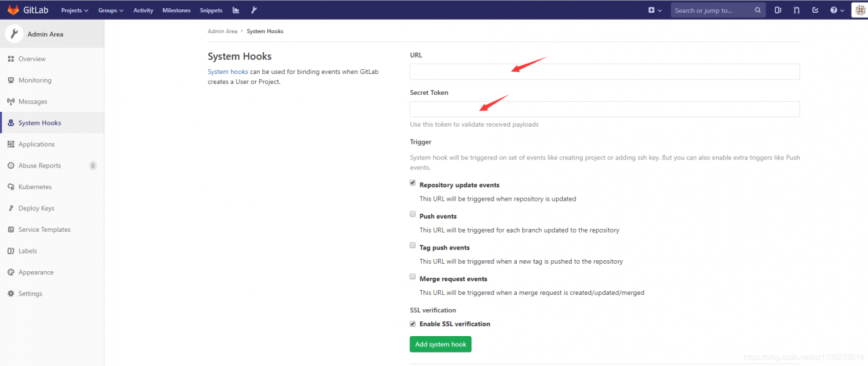The height and width of the screenshot is (366, 868).
Task: Click the Deploy Keys key icon
Action: click(x=11, y=208)
